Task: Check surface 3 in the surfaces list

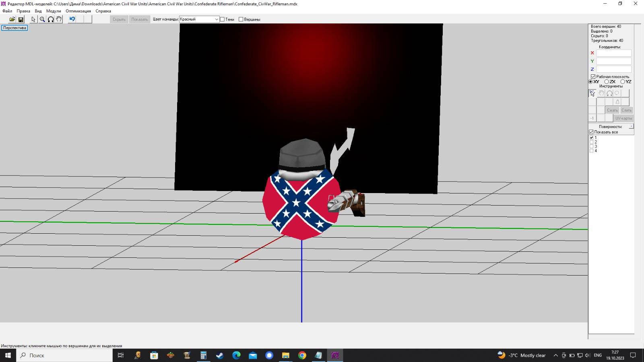Action: [592, 146]
